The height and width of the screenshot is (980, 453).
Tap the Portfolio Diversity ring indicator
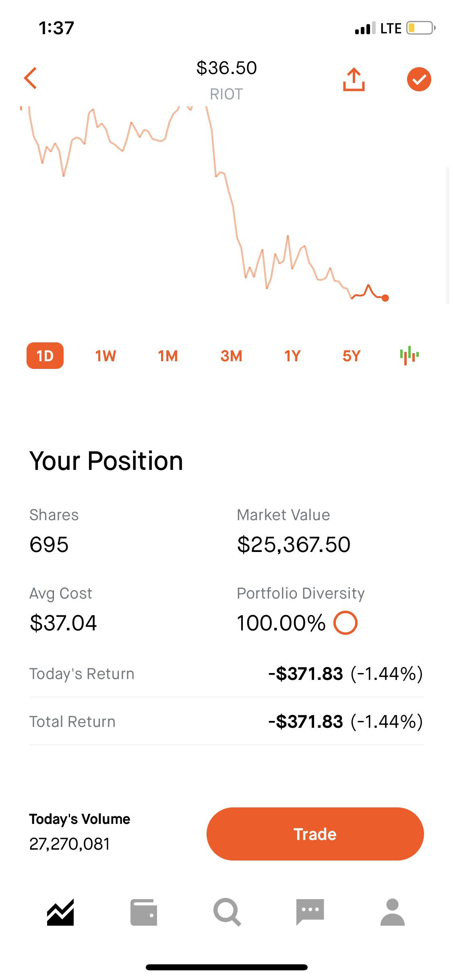click(x=345, y=623)
